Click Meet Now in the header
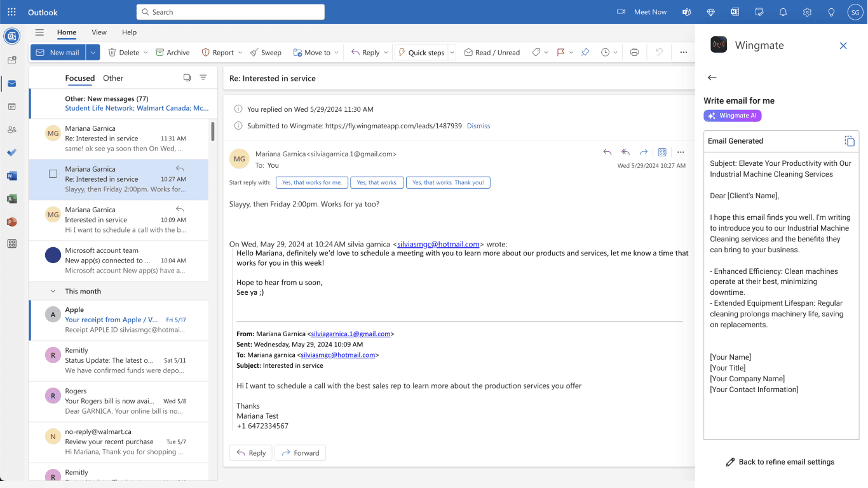Viewport: 868px width, 488px height. (642, 12)
